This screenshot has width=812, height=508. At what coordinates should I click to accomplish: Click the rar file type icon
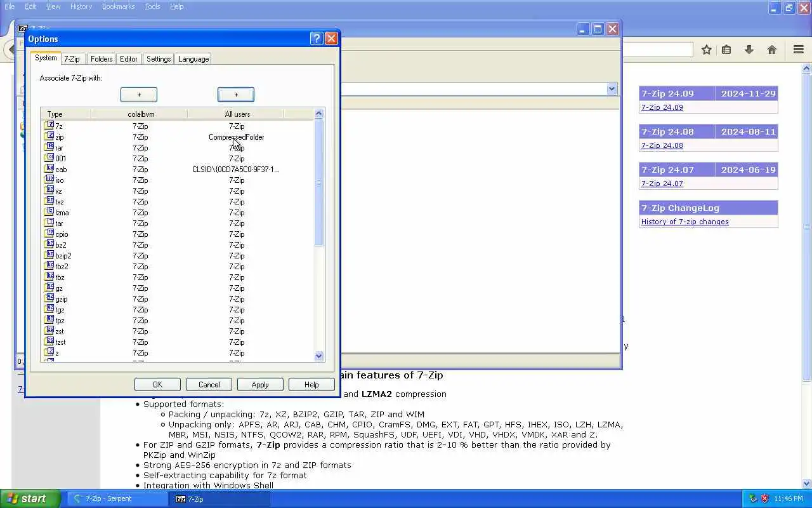49,147
